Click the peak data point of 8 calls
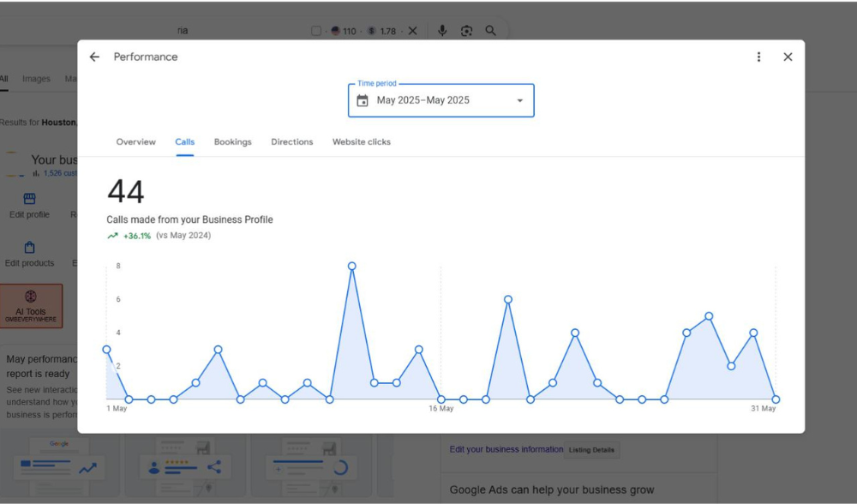This screenshot has height=504, width=857. coord(351,267)
